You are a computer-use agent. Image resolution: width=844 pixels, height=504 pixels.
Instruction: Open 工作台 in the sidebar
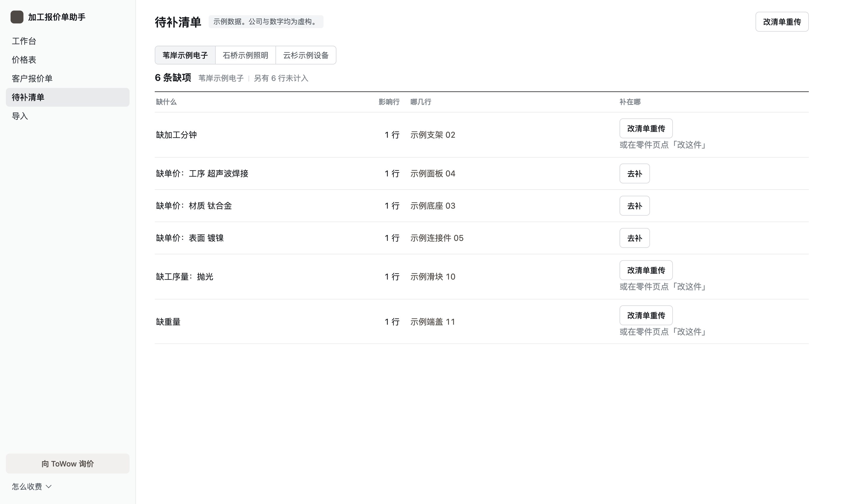[x=68, y=41]
